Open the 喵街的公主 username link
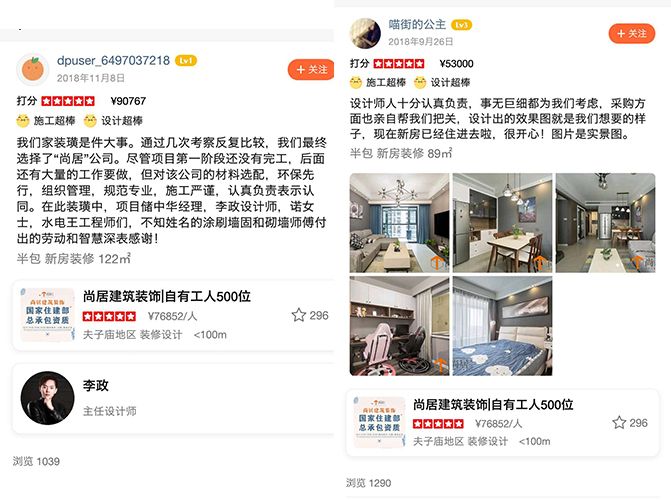The width and height of the screenshot is (671, 500). point(417,25)
